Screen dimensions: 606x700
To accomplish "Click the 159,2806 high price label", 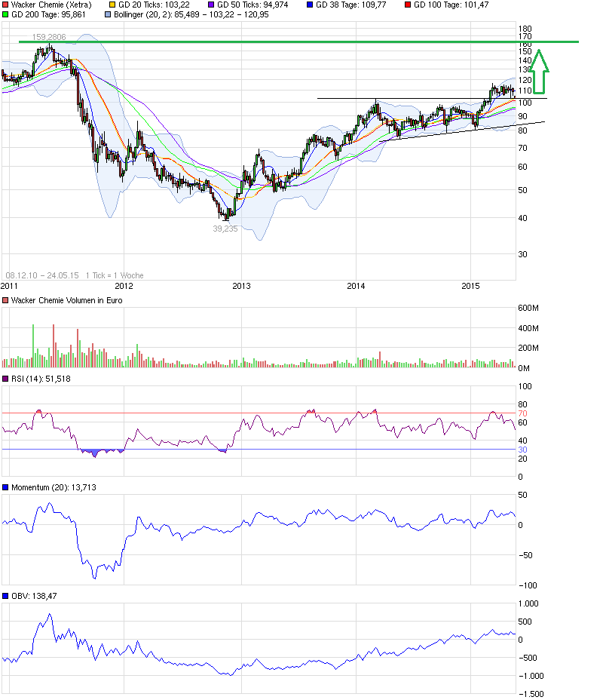I will coord(48,37).
